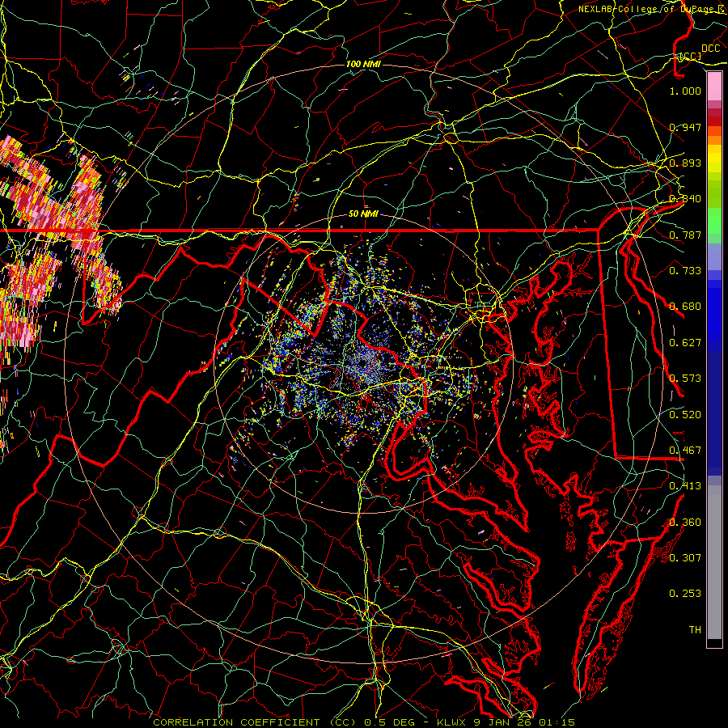Image resolution: width=728 pixels, height=728 pixels.
Task: Pick the light periwinkle color bar segment
Action: click(x=714, y=256)
